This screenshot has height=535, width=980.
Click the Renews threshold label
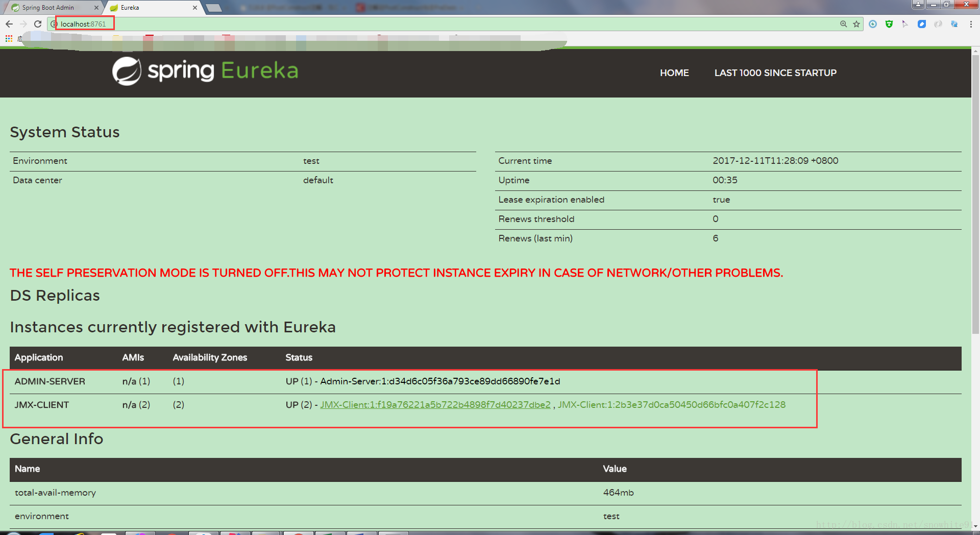coord(536,219)
